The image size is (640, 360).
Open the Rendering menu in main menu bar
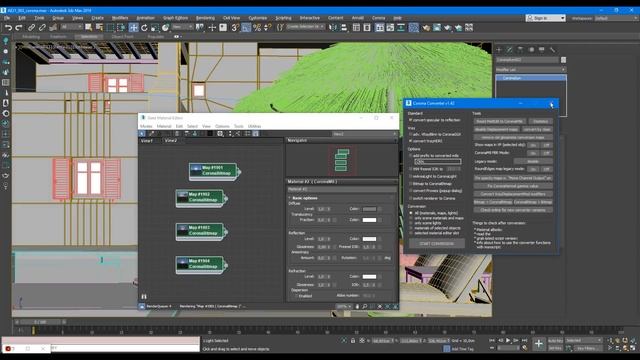(205, 18)
